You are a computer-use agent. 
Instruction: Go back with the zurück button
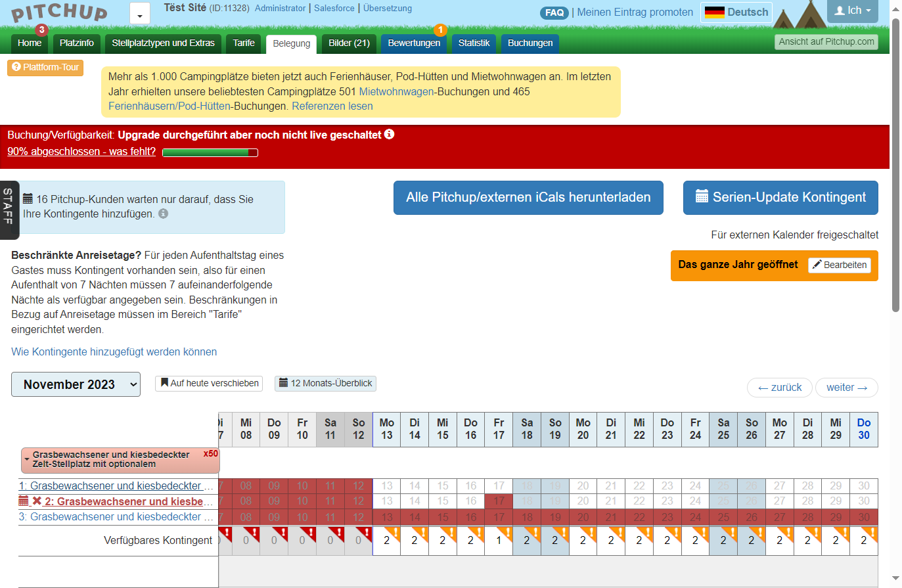780,388
